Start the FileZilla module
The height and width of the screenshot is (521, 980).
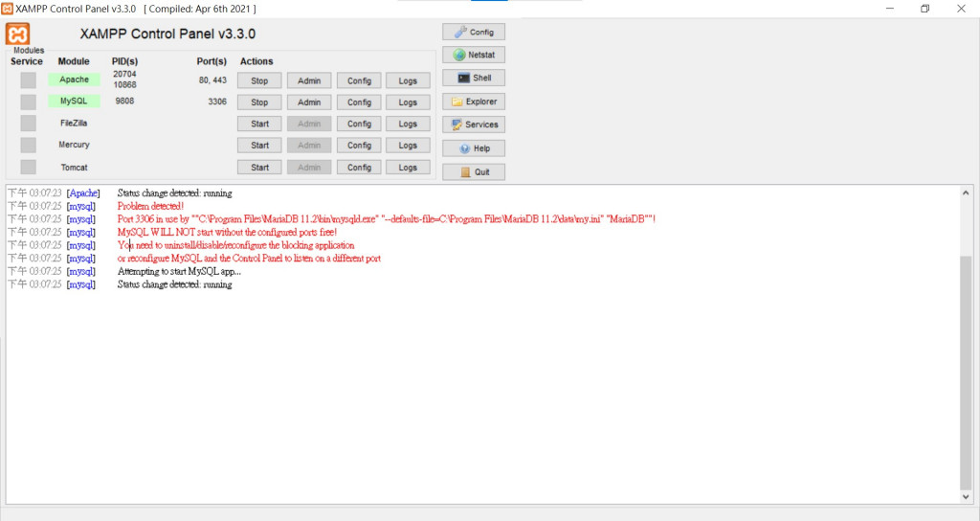point(259,124)
